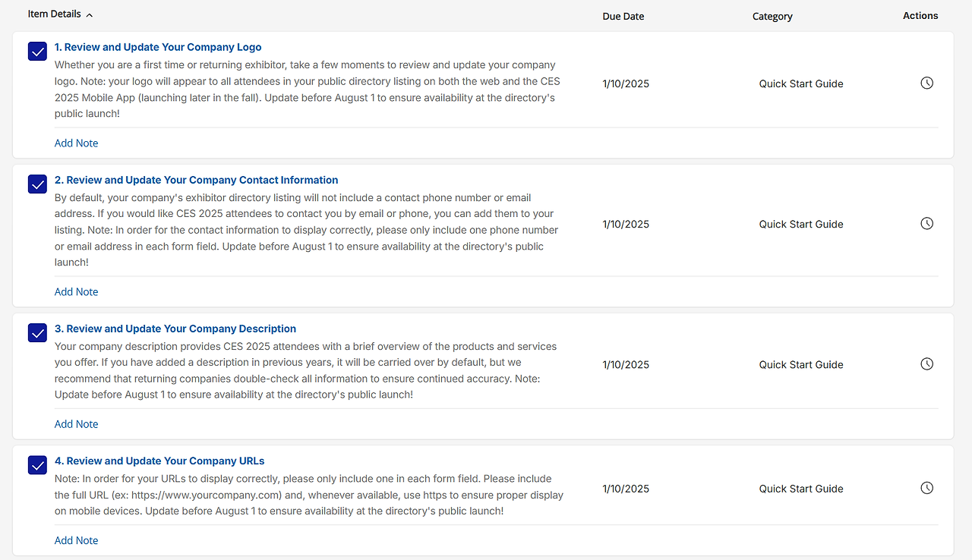Toggle the Company URLs item checkbox
The height and width of the screenshot is (560, 972).
pos(38,465)
